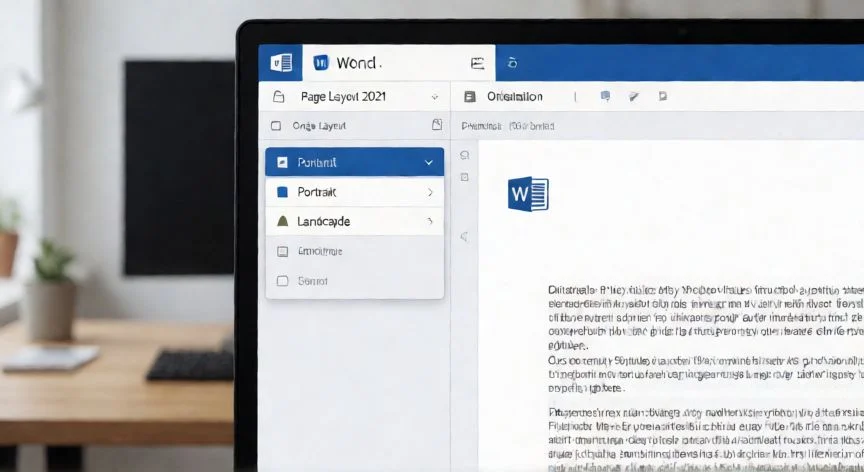Select the greyed Emoitrae list entry
The width and height of the screenshot is (864, 472).
(354, 251)
